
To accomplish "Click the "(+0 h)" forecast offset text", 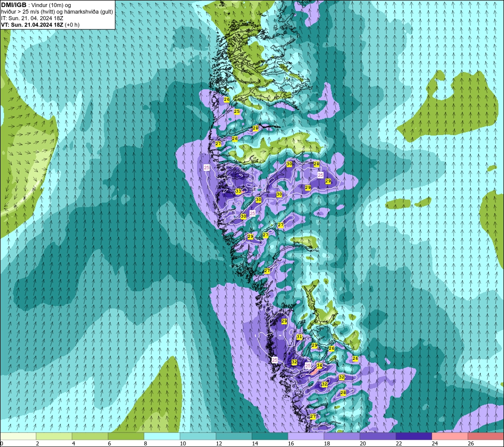I will click(x=72, y=25).
